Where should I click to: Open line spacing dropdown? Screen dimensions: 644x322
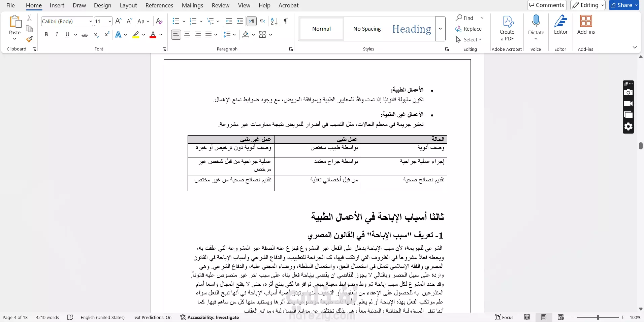230,35
